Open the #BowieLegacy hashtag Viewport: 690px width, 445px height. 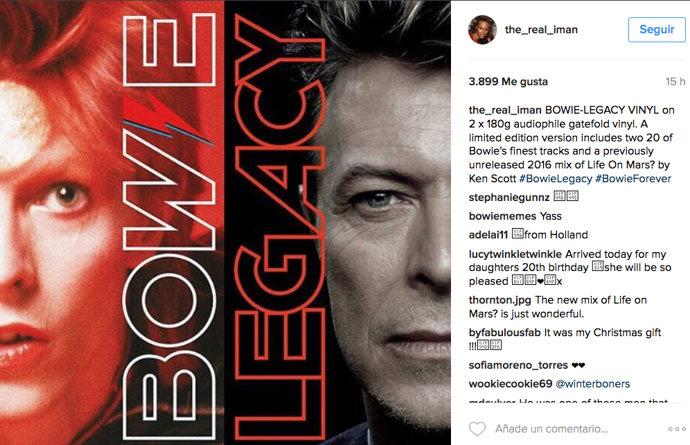click(555, 179)
